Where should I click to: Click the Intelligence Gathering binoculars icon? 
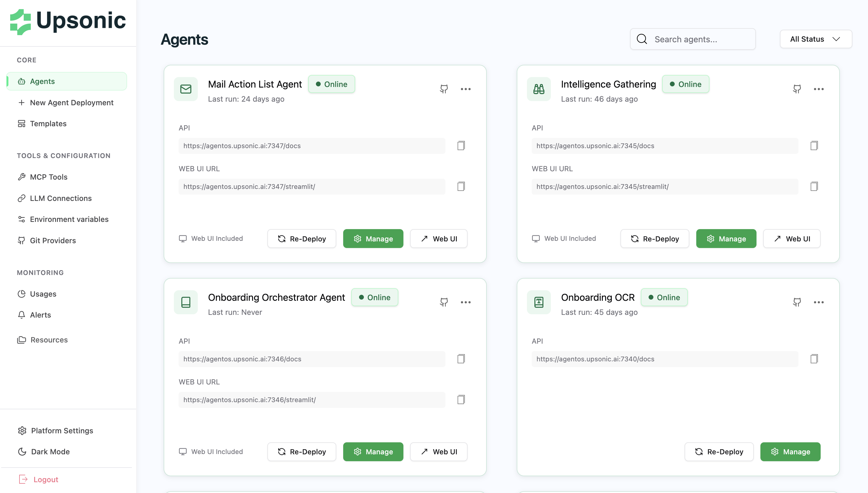pos(539,89)
